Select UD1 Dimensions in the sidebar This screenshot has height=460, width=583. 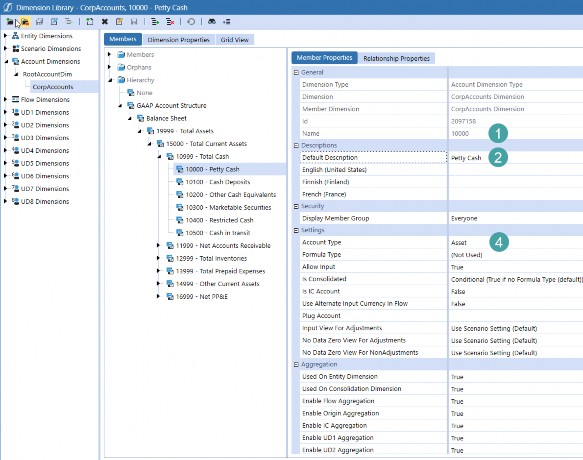45,112
